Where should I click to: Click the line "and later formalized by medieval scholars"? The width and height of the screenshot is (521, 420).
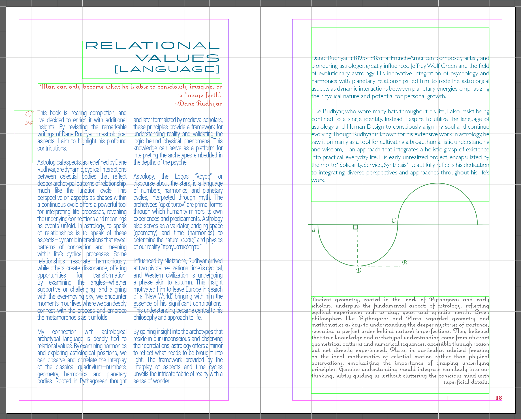[178, 120]
